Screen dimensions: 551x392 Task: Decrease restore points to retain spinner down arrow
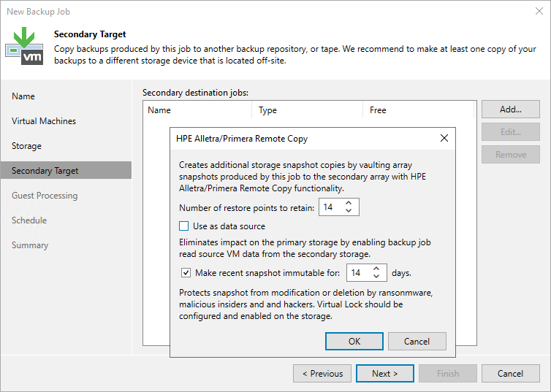[x=349, y=210]
